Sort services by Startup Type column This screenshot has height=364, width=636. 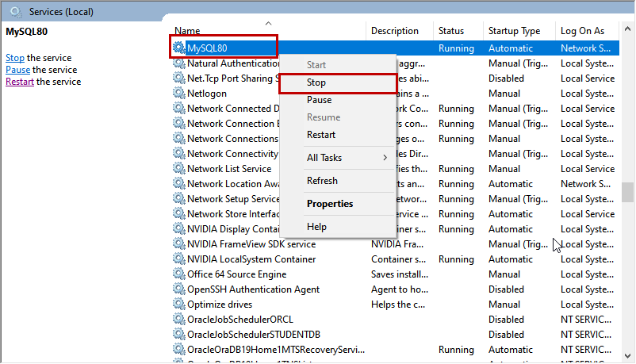[x=514, y=31]
